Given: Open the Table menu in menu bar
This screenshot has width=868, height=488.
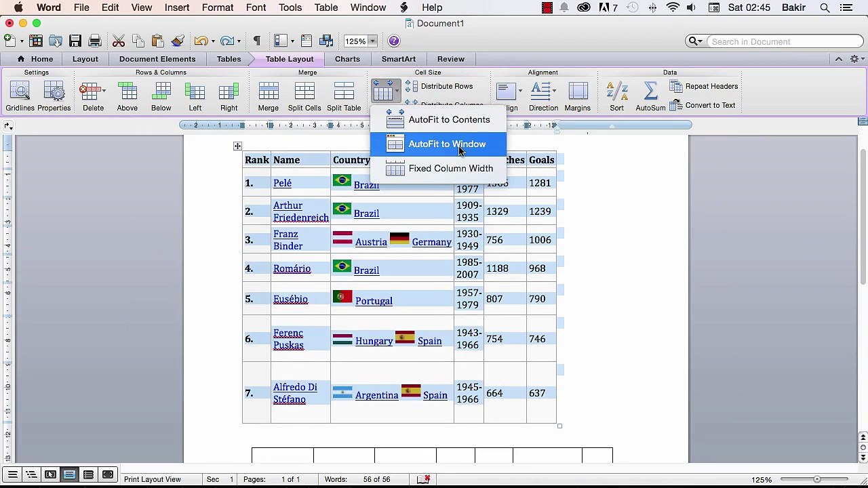Looking at the screenshot, I should coord(325,7).
